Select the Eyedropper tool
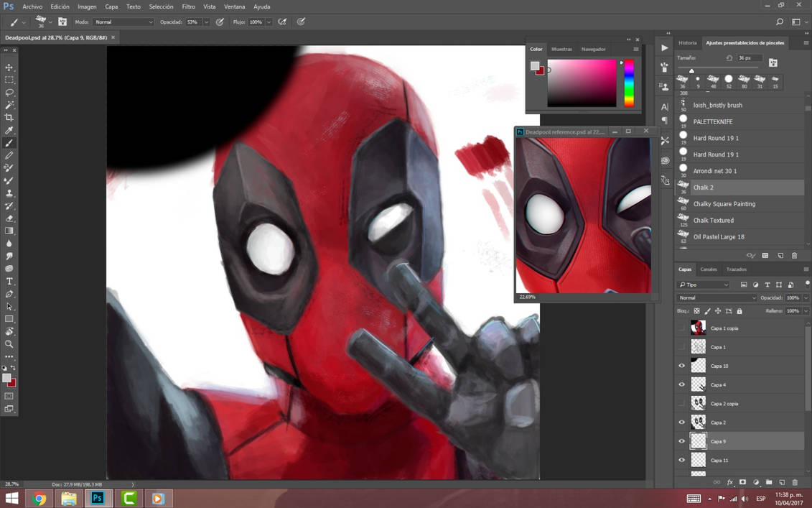This screenshot has width=812, height=508. point(9,130)
